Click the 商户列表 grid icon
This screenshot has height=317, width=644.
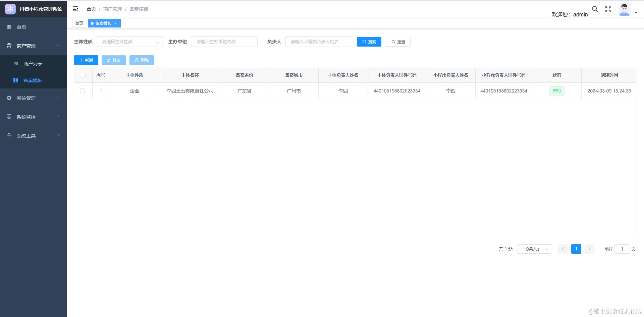(x=16, y=63)
